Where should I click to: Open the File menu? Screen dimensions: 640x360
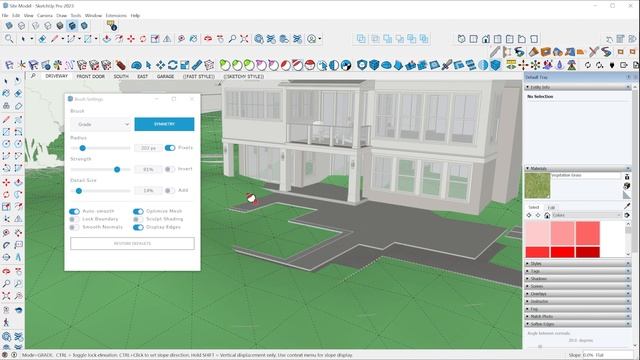click(5, 16)
